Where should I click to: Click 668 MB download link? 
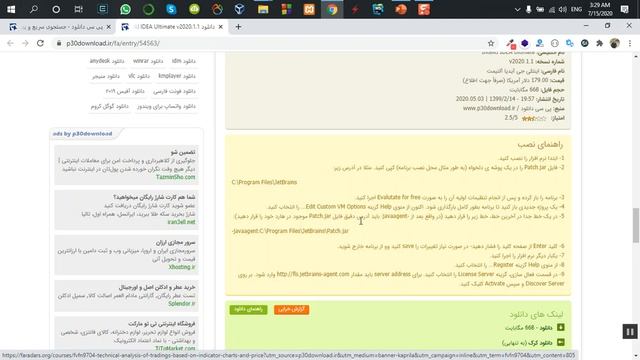[529, 328]
